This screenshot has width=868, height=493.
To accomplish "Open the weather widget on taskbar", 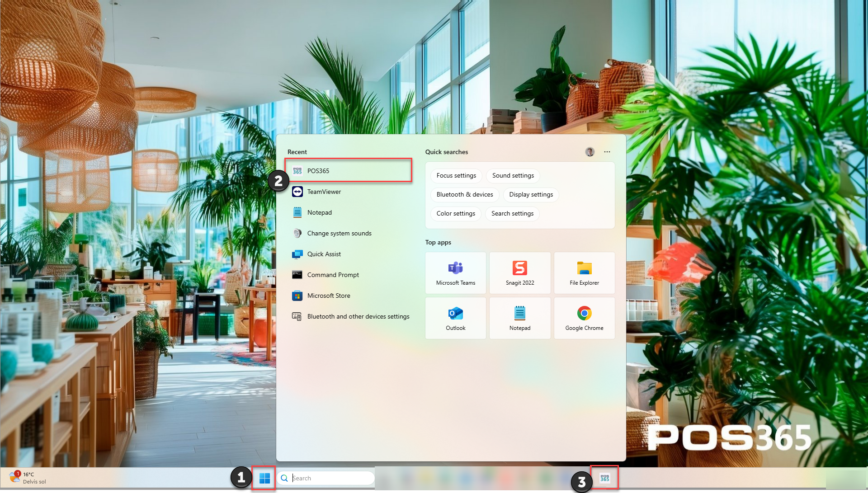I will [28, 478].
